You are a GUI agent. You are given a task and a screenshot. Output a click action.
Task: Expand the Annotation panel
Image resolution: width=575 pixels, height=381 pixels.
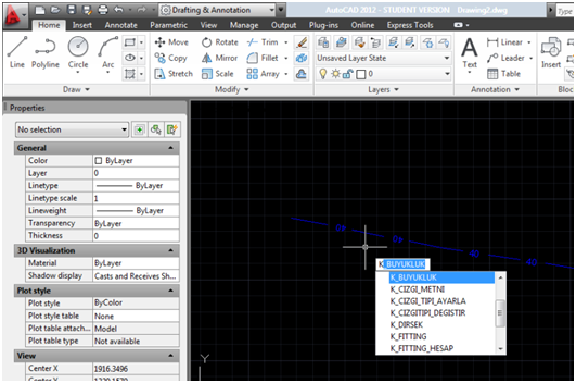[495, 89]
